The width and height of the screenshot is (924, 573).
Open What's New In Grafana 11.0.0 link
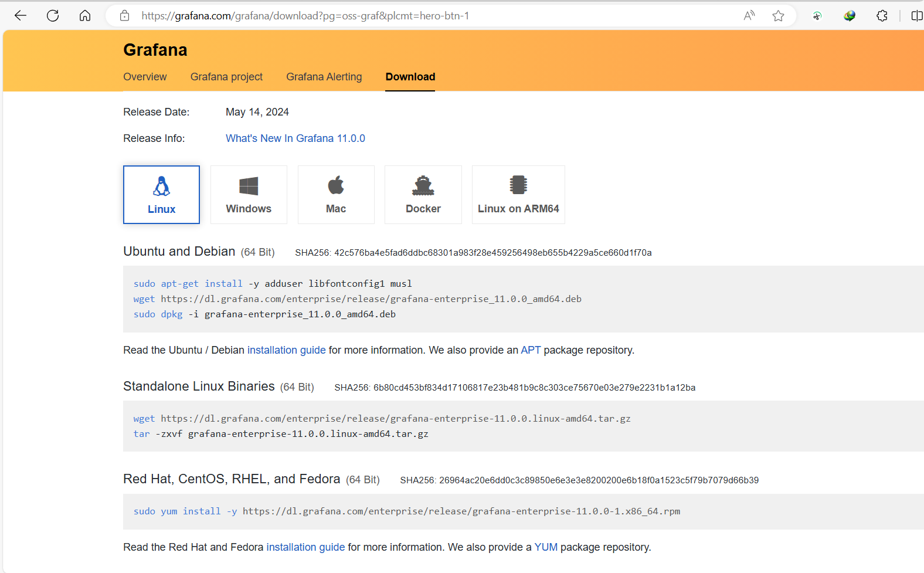295,138
